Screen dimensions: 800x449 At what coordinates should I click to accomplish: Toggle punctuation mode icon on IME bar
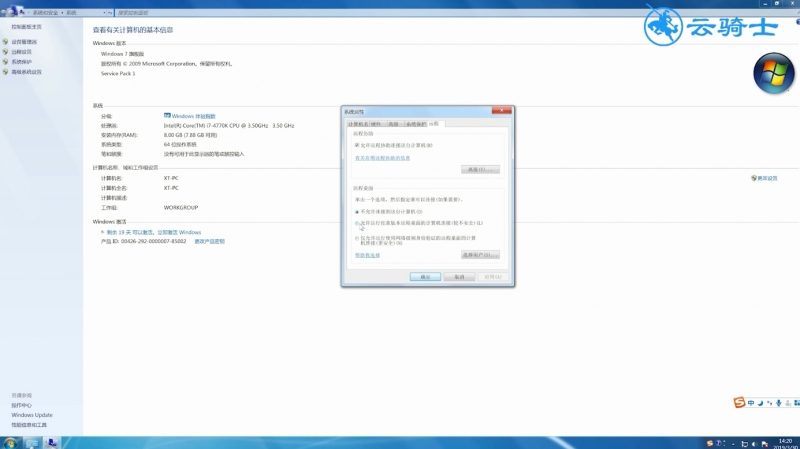pyautogui.click(x=769, y=403)
